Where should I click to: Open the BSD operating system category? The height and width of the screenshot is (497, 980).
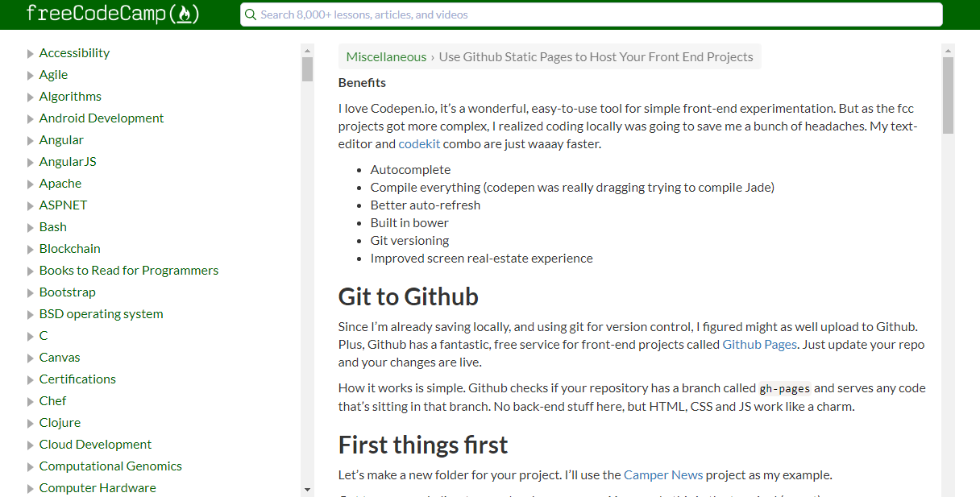(x=101, y=314)
